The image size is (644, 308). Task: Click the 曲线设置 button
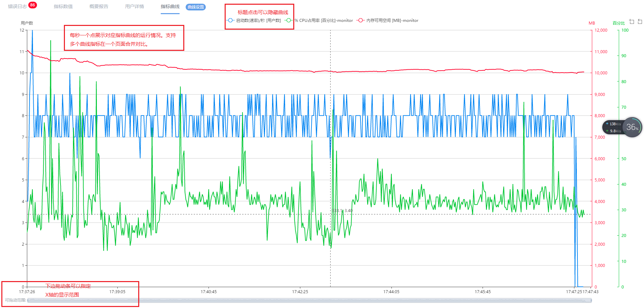pyautogui.click(x=196, y=7)
